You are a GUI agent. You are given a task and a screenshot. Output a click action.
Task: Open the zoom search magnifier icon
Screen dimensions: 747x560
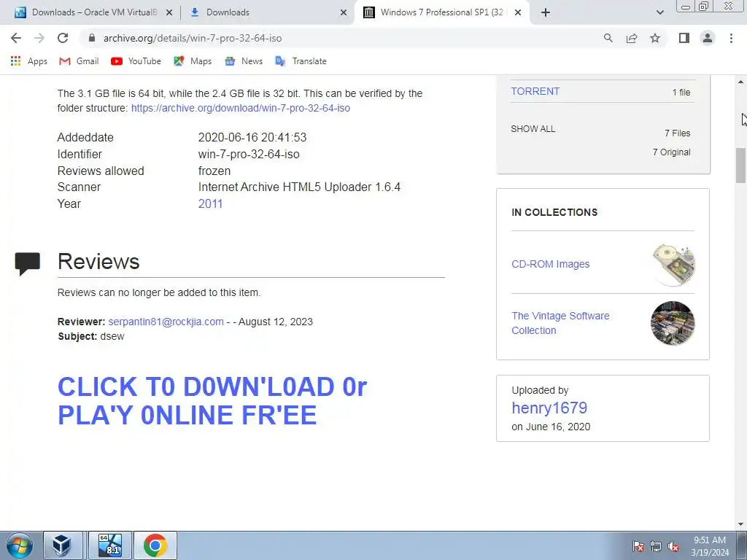(x=608, y=38)
